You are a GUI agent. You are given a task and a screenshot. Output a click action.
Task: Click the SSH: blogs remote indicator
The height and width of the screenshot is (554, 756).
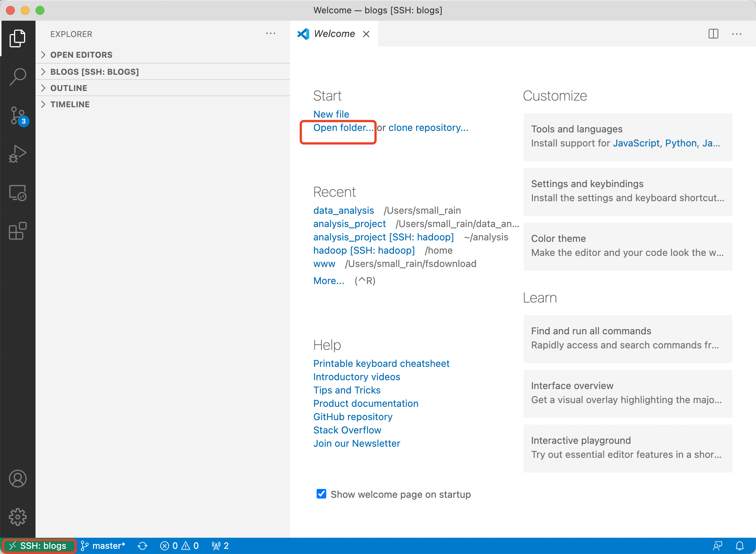38,546
